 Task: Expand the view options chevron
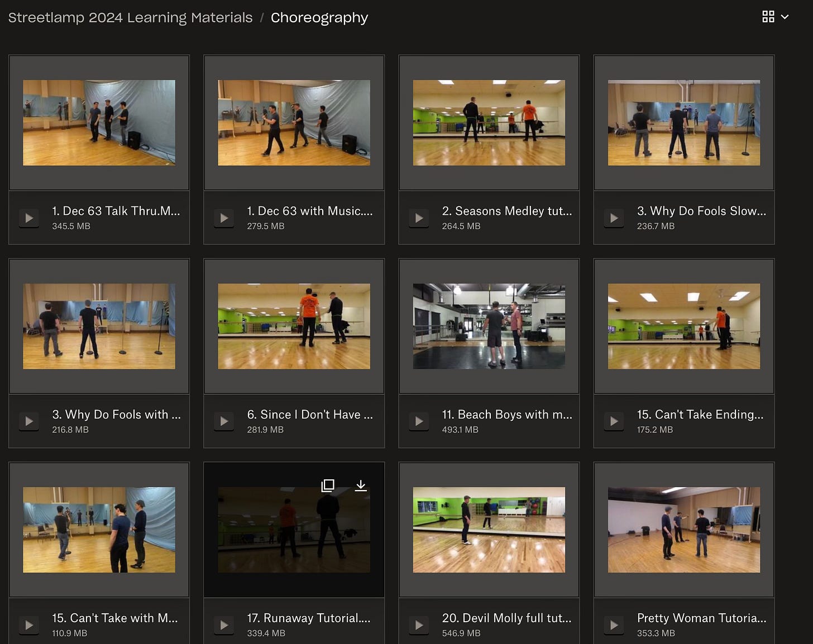(785, 17)
